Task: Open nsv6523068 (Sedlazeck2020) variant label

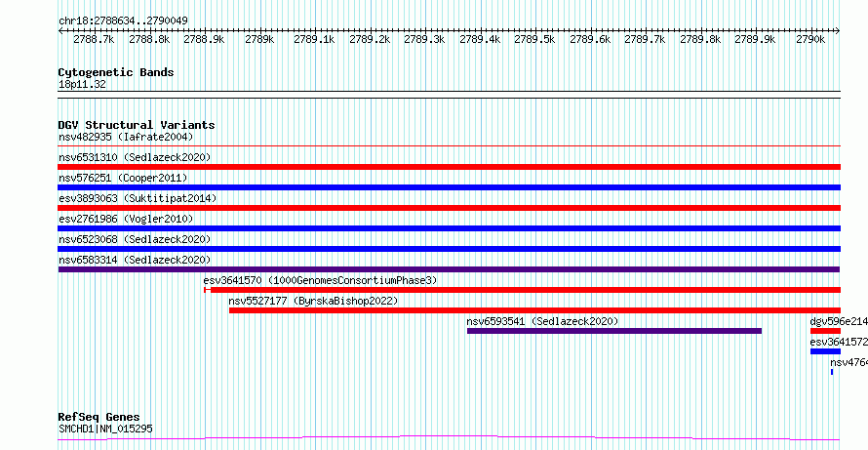Action: [x=135, y=239]
